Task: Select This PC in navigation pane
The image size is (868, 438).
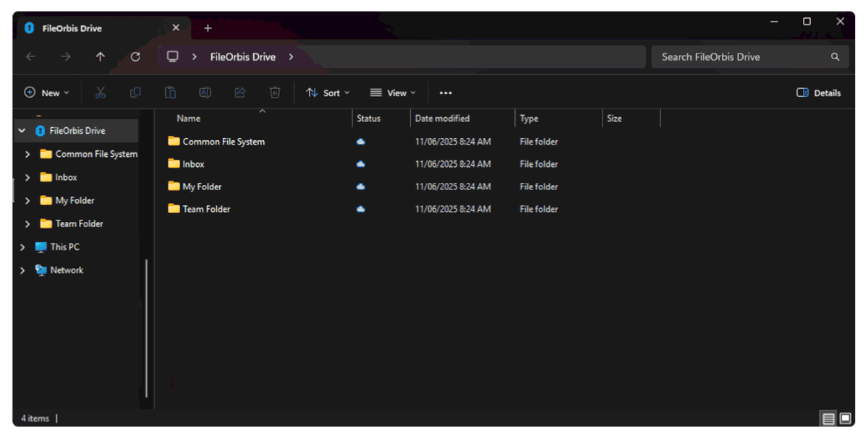Action: (64, 246)
